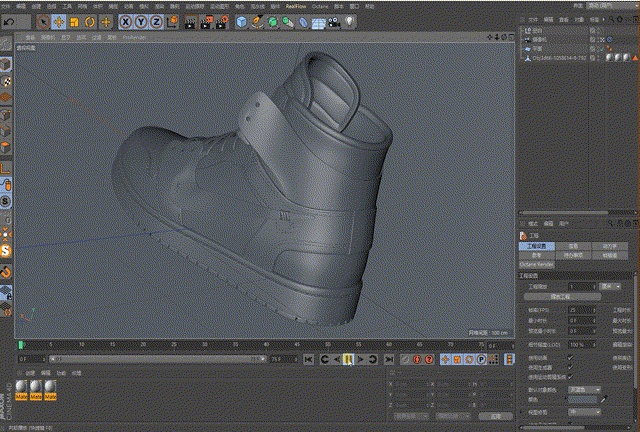This screenshot has width=640, height=432.
Task: Switch to Points mode icon
Action: [5, 115]
